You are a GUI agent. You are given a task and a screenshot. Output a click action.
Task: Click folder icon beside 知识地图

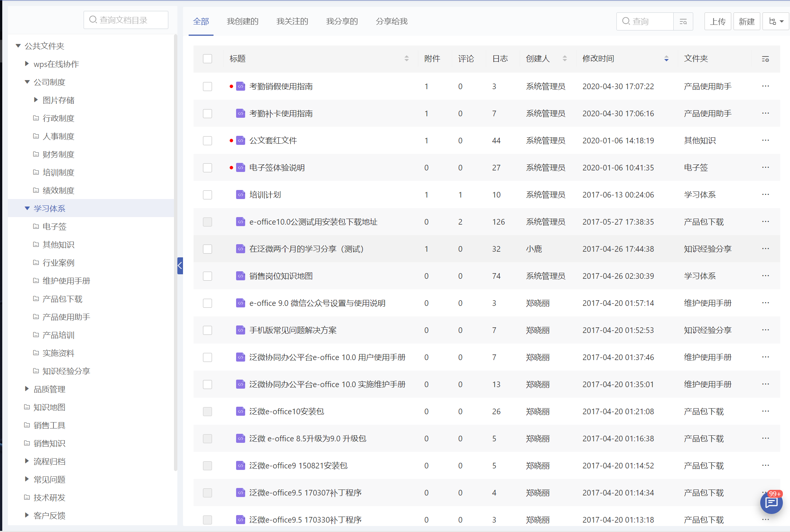point(27,407)
